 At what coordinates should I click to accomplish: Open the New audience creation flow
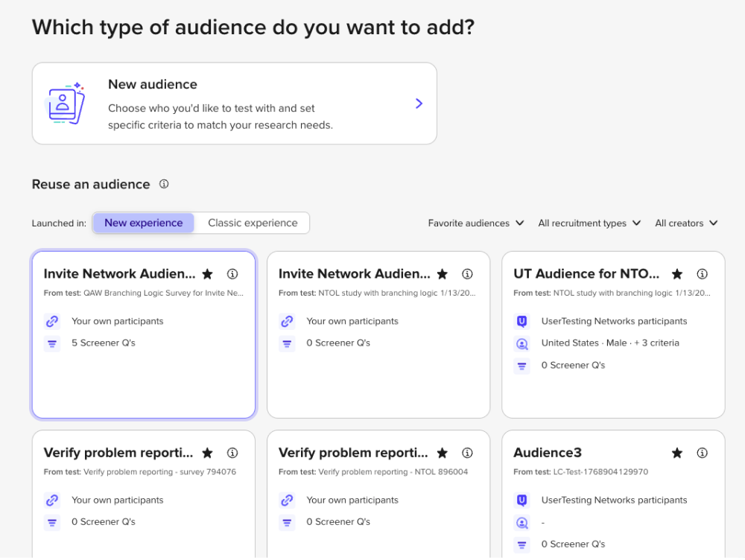tap(234, 103)
